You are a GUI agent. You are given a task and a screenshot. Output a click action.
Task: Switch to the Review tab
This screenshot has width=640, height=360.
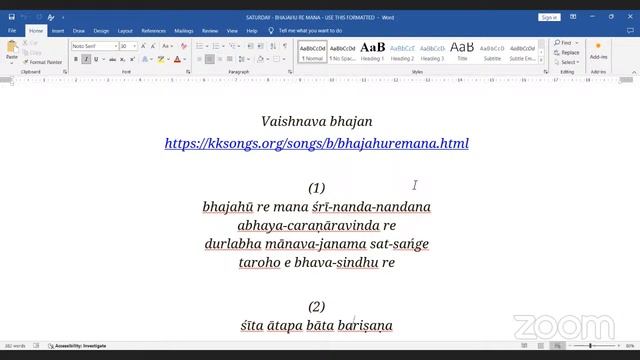pos(210,31)
